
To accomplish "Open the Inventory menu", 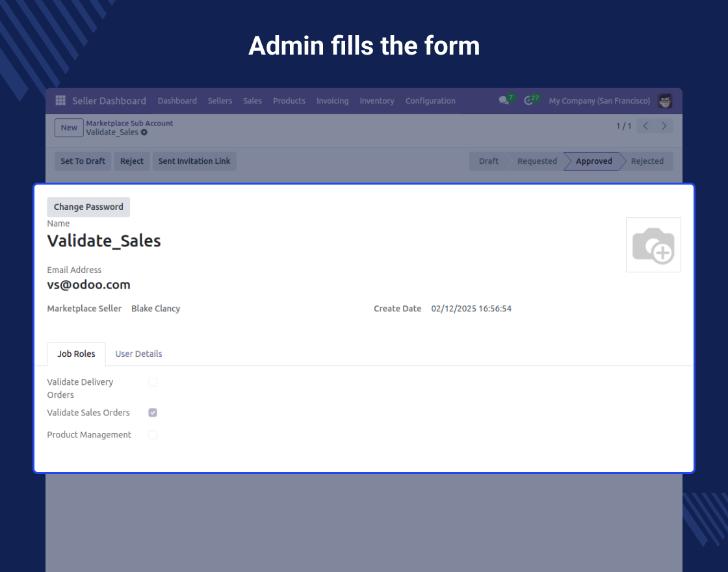I will tap(377, 101).
